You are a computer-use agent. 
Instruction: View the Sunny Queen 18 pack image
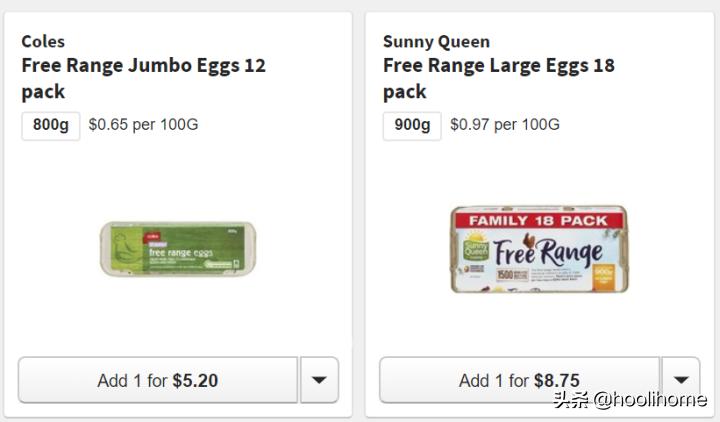coord(538,249)
